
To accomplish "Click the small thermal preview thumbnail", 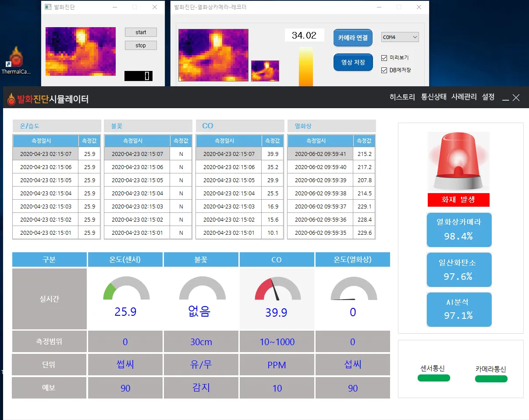I will pos(265,71).
